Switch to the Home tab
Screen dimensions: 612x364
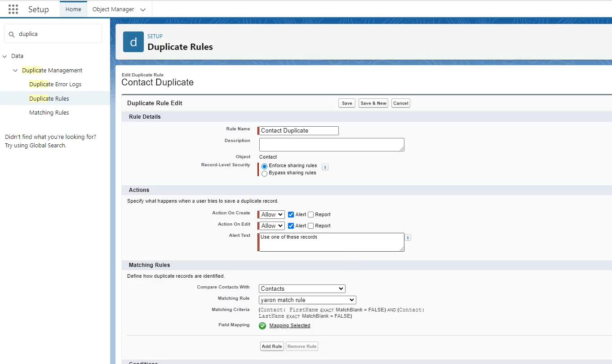(73, 9)
